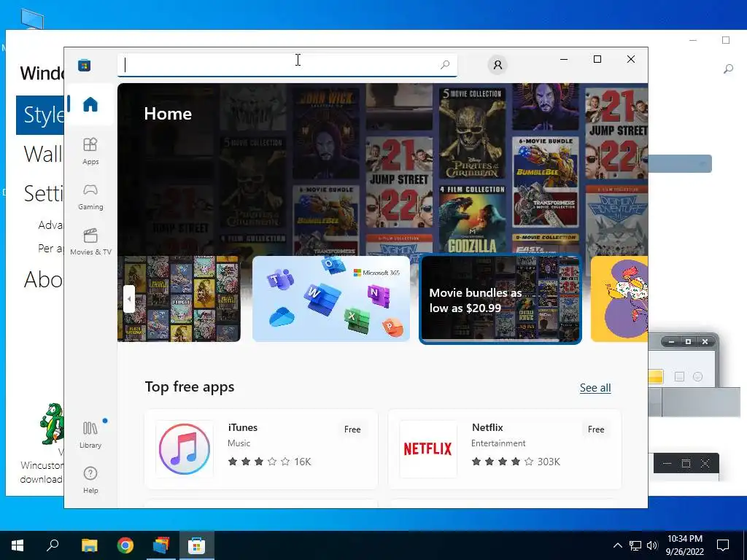
Task: Click the Top free apps heading
Action: click(190, 386)
